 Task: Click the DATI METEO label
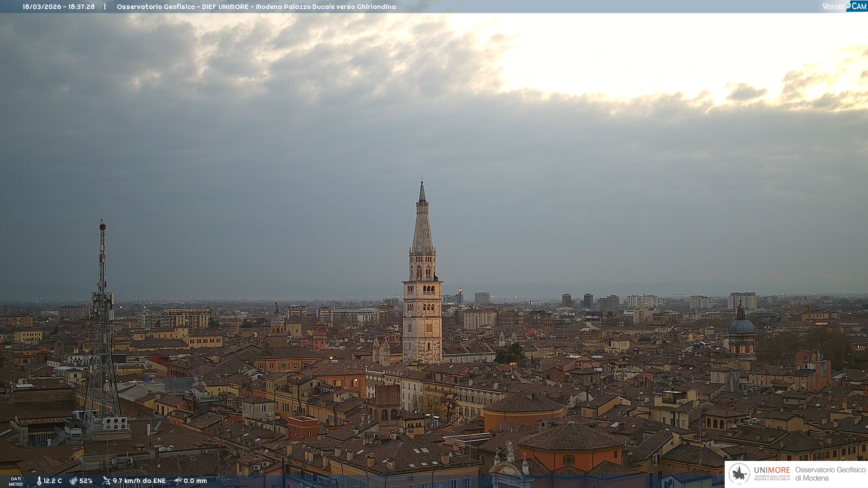(16, 481)
